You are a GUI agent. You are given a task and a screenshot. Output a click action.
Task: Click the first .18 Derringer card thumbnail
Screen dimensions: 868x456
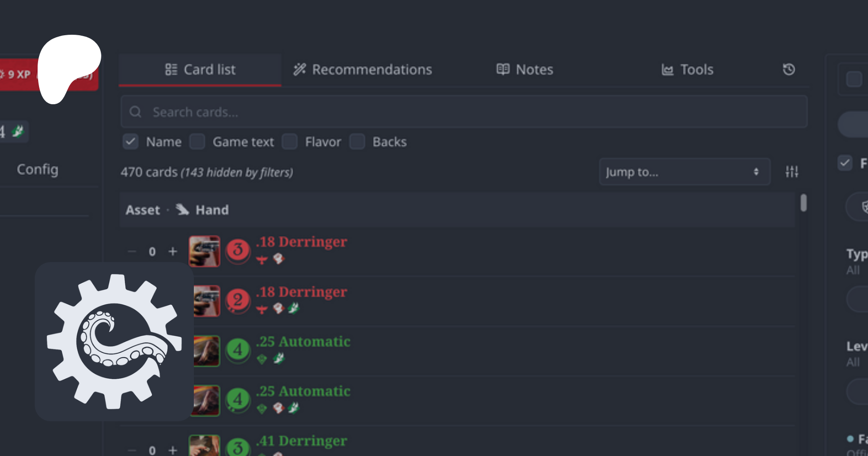click(204, 251)
